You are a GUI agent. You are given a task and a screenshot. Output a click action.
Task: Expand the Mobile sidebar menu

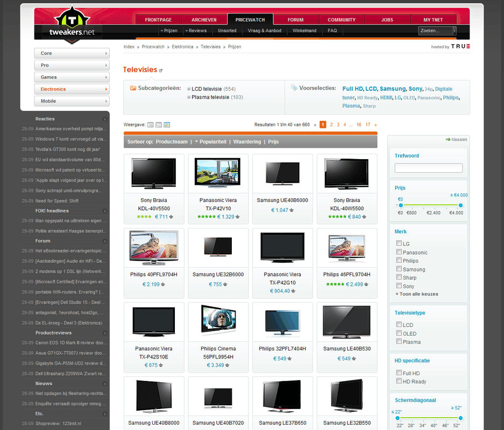click(x=72, y=101)
